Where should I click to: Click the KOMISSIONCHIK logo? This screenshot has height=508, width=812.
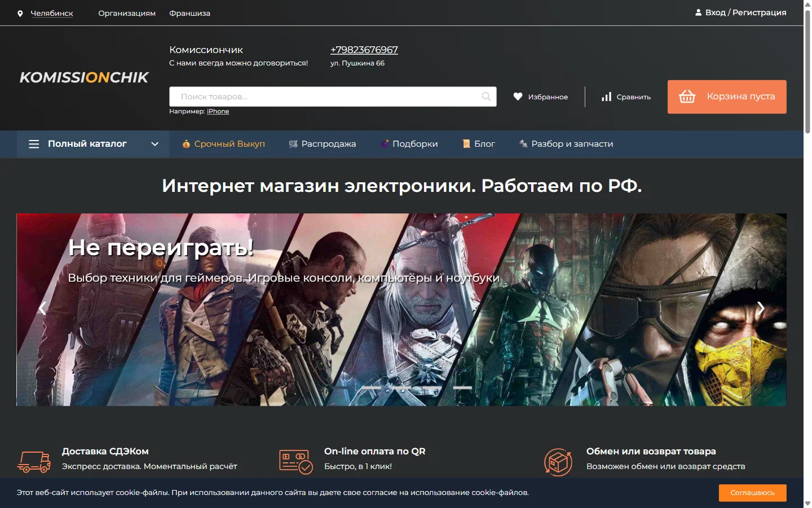[84, 77]
